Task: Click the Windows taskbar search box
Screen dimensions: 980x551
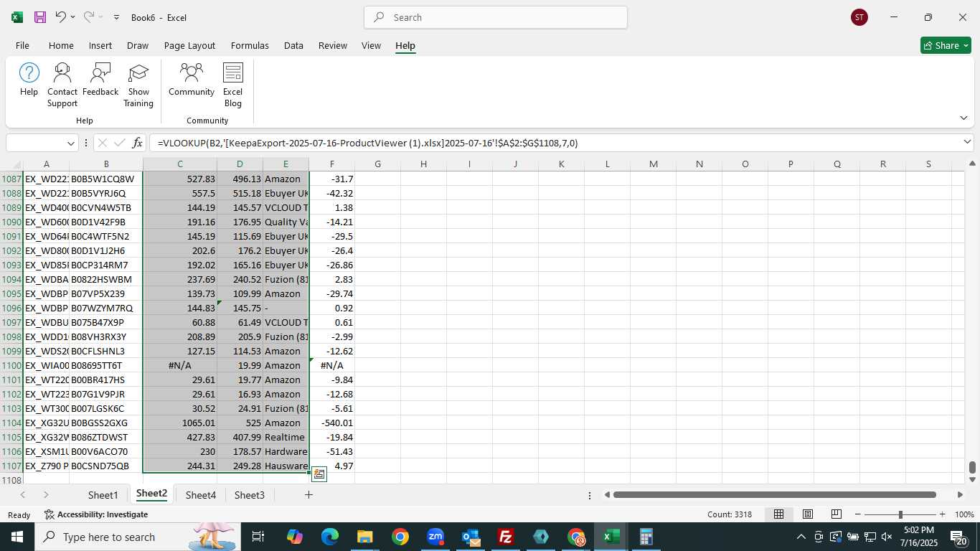Action: (x=136, y=537)
